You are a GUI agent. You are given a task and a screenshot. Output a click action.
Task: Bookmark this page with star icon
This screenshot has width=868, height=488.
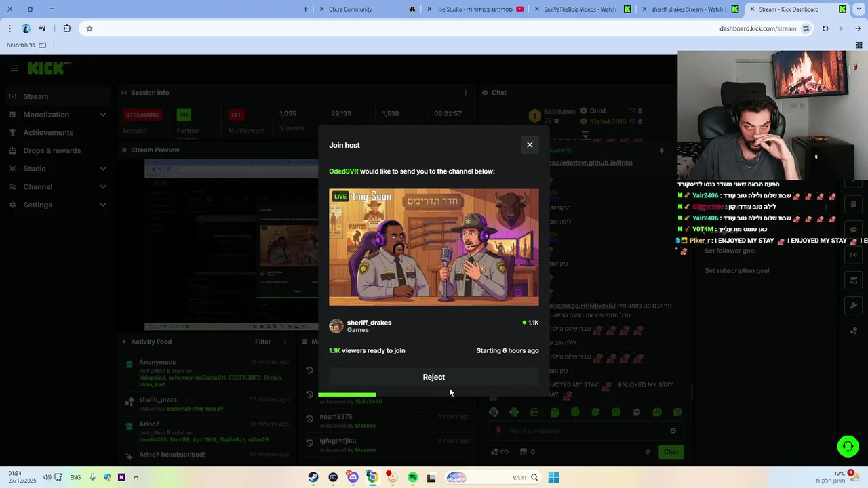(x=89, y=28)
